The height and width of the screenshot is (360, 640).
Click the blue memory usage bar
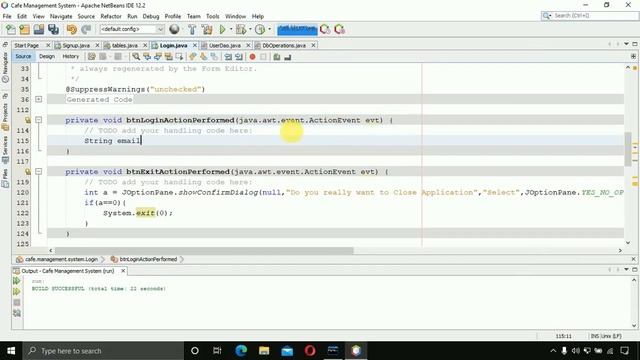coord(297,29)
